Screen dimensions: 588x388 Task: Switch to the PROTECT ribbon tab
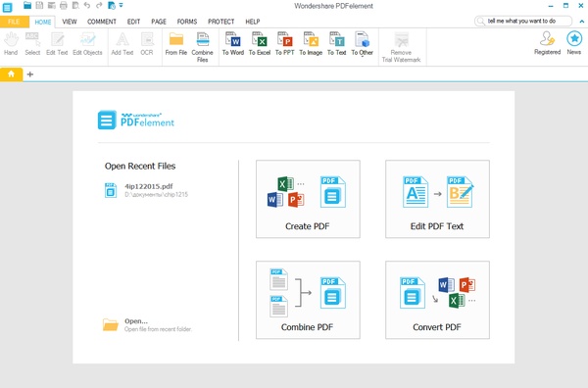pyautogui.click(x=220, y=22)
